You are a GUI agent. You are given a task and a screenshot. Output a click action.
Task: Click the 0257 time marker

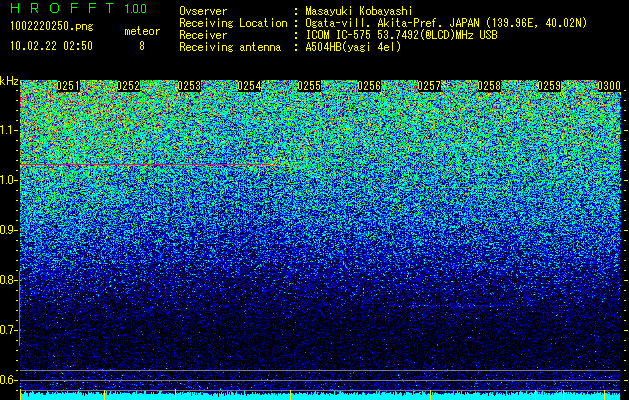(429, 86)
